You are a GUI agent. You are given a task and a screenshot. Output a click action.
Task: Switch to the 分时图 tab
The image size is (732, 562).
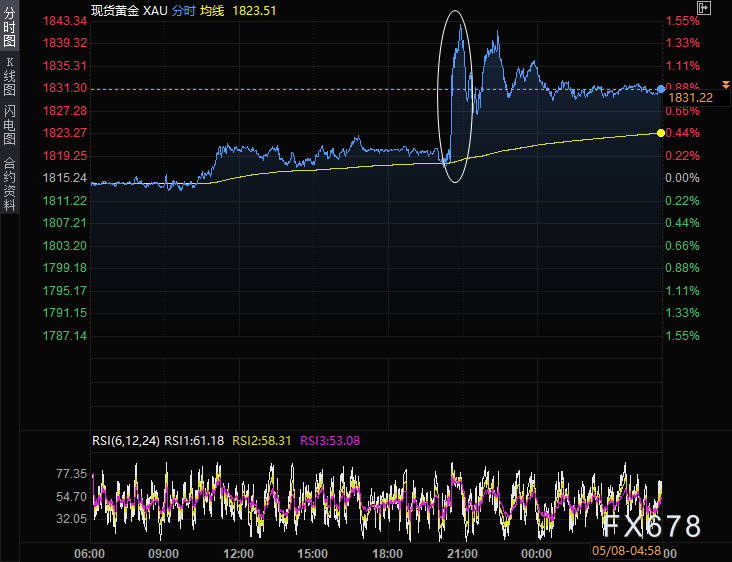click(9, 26)
